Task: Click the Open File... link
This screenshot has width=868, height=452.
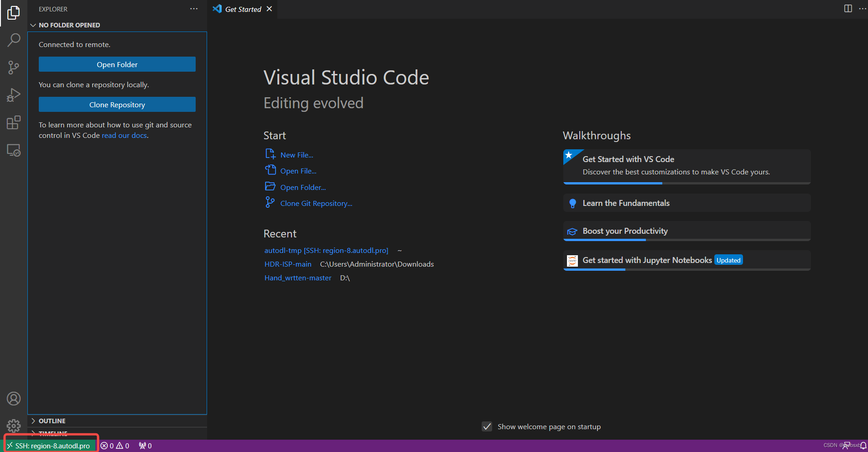Action: [298, 171]
